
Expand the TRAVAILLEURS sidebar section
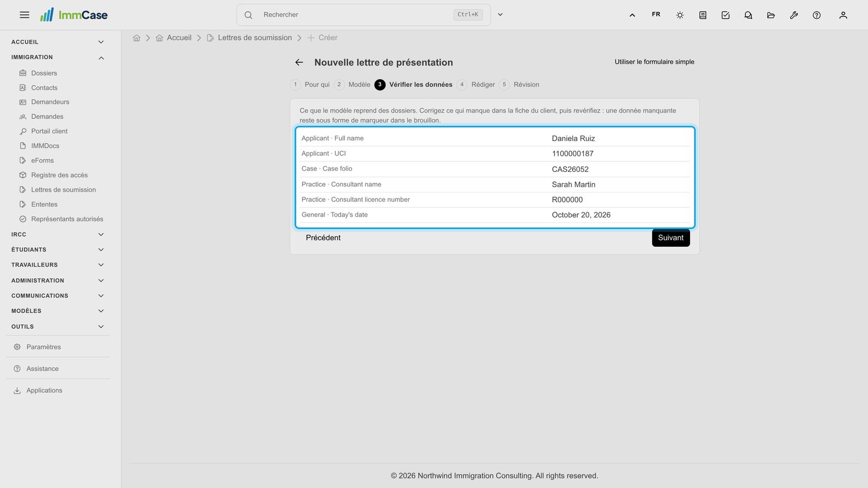coord(58,265)
